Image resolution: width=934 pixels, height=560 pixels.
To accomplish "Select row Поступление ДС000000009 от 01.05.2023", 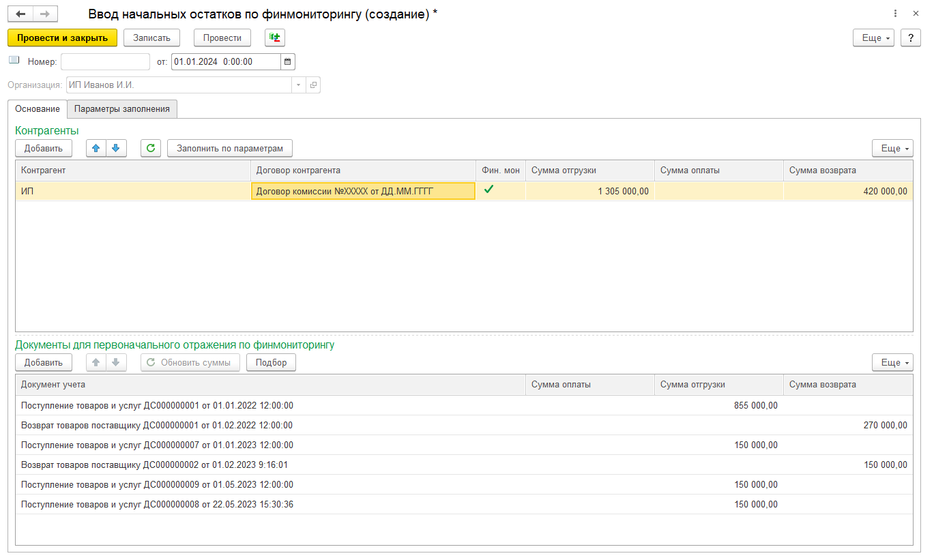I will (x=464, y=484).
